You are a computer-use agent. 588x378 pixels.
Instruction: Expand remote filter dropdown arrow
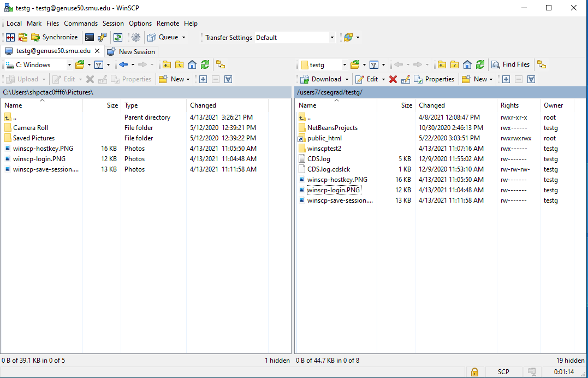pyautogui.click(x=383, y=65)
